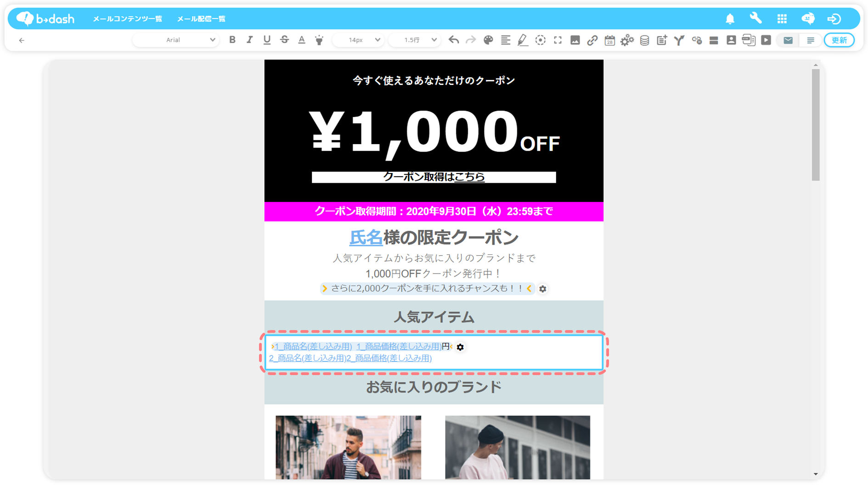Open メールコンテンツ一覧 menu

pos(127,19)
